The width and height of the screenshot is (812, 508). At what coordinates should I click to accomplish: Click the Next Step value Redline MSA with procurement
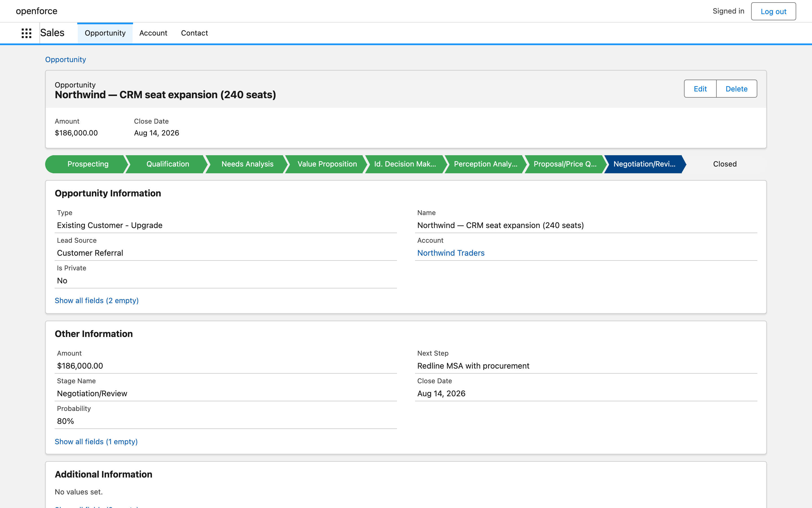(x=473, y=366)
